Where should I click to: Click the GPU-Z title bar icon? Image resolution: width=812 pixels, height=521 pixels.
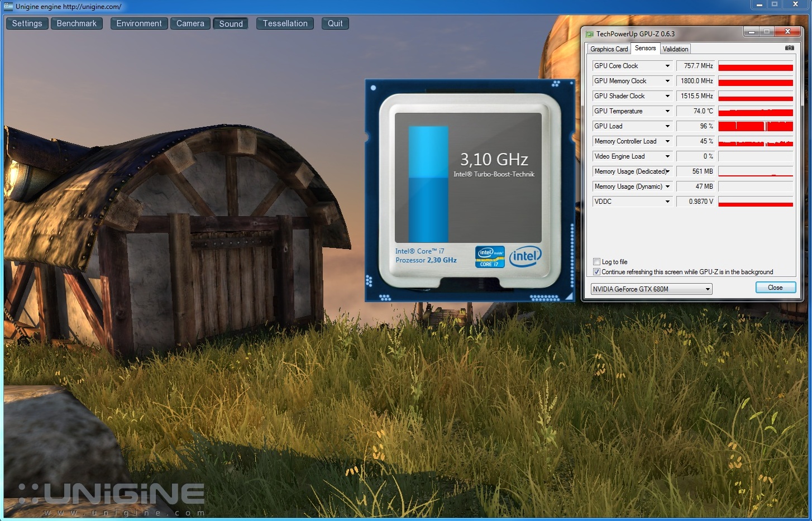click(590, 34)
